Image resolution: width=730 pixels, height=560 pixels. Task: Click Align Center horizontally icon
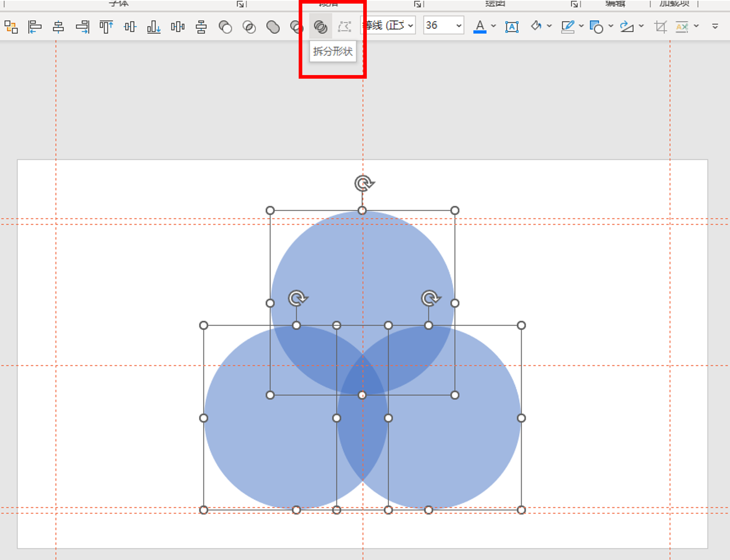(59, 26)
